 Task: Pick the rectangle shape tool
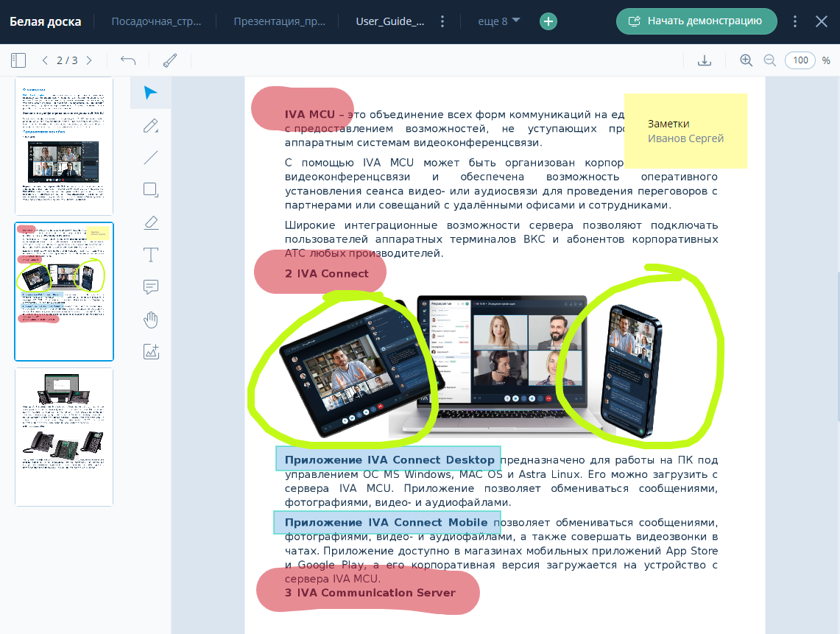tap(150, 190)
